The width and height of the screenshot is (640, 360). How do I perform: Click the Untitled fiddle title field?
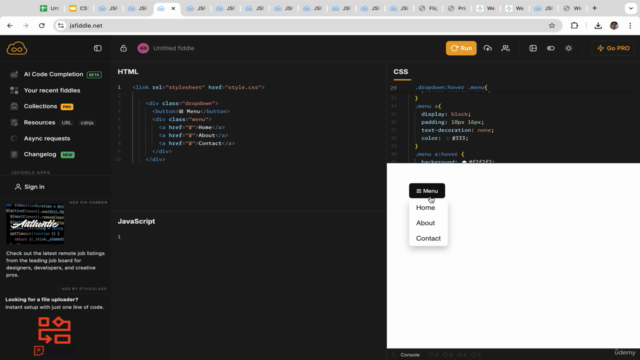(173, 48)
